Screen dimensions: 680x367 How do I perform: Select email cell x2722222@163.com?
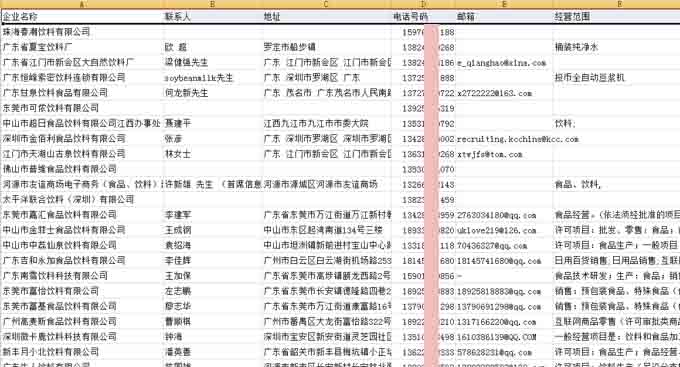point(504,93)
